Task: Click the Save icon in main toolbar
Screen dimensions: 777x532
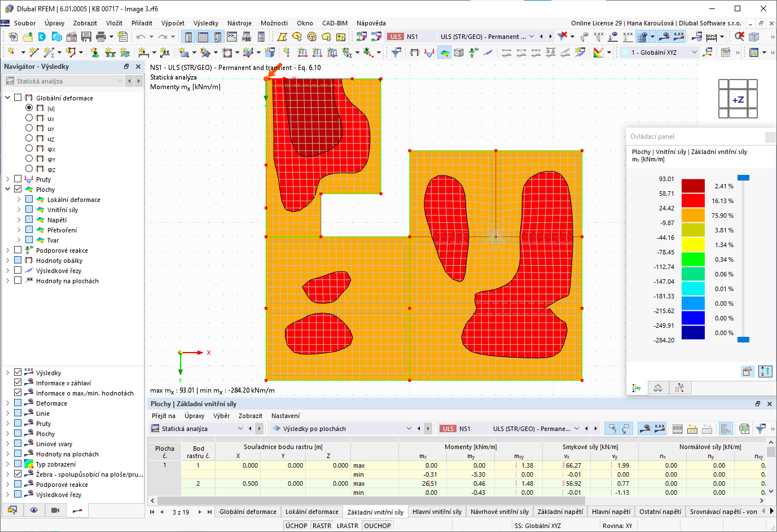Action: point(87,36)
